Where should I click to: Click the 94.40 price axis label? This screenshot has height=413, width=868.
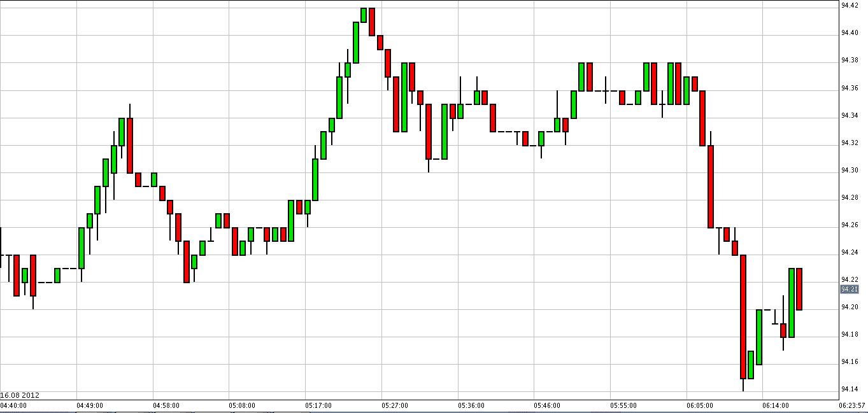(850, 32)
